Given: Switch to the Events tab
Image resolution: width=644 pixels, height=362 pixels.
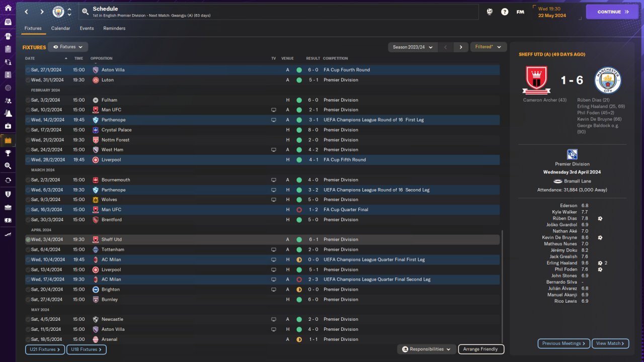Looking at the screenshot, I should 87,28.
